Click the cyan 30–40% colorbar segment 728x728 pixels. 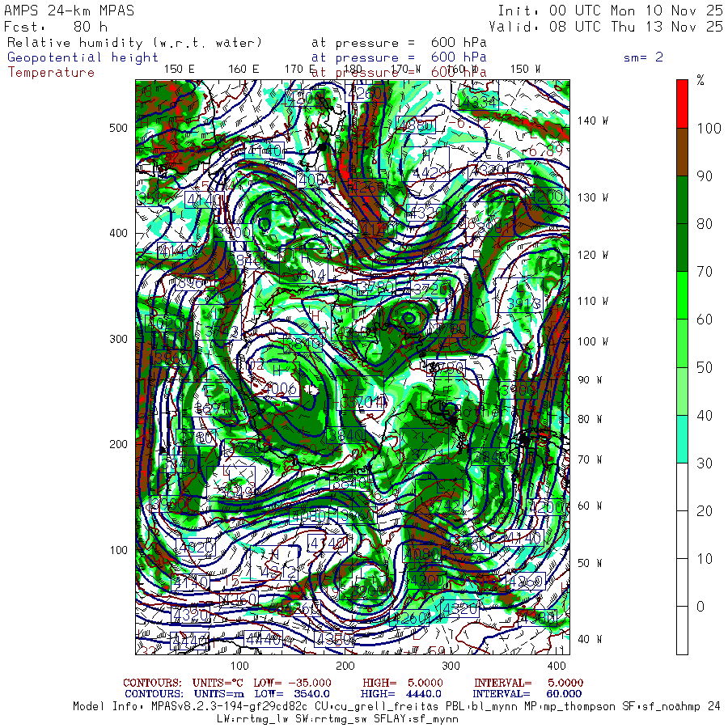(x=682, y=438)
